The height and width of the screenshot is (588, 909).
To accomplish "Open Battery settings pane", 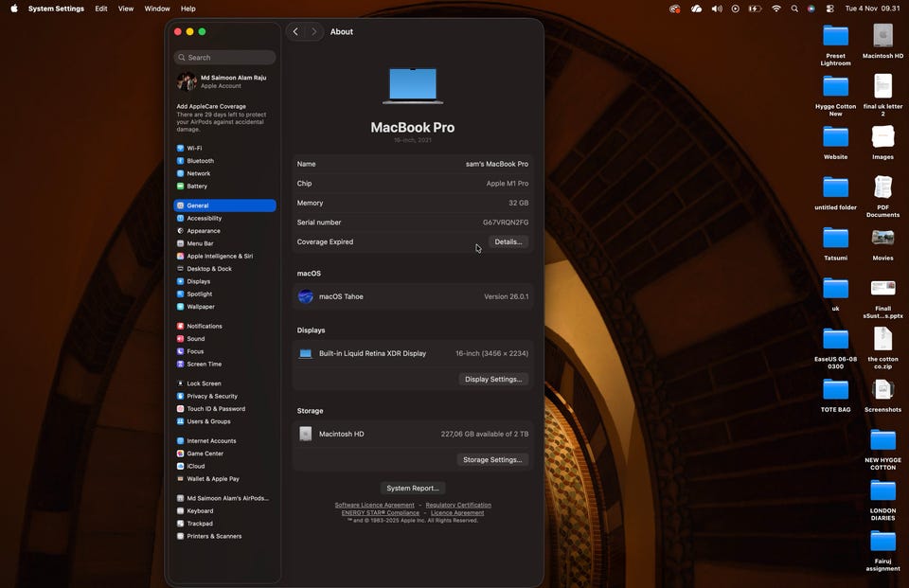I will click(197, 187).
